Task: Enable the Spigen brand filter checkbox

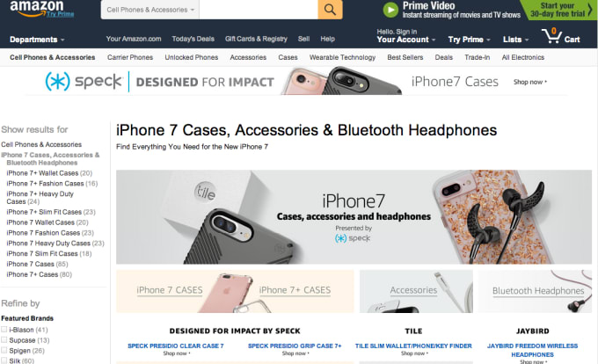Action: click(4, 350)
